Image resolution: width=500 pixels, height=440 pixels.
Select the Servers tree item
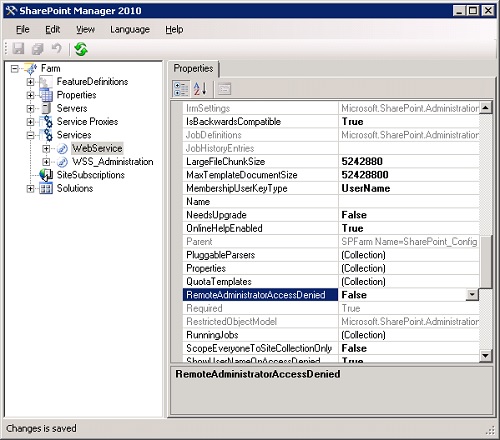[x=72, y=108]
